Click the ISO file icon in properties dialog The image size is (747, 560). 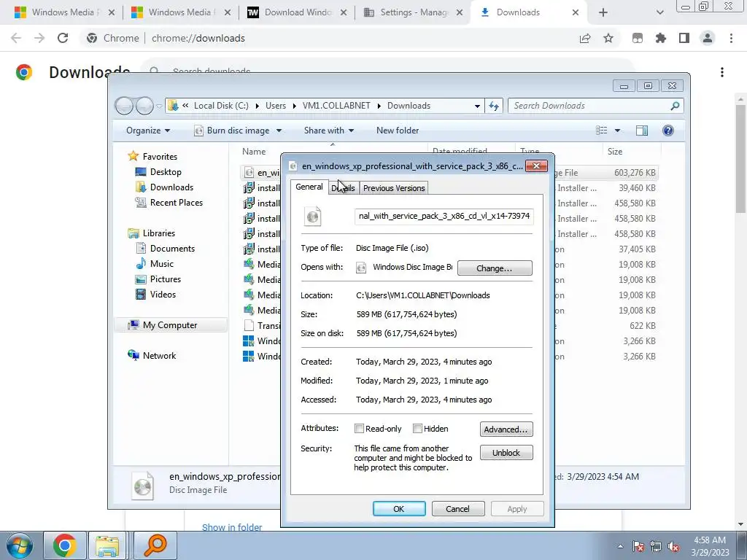[312, 216]
